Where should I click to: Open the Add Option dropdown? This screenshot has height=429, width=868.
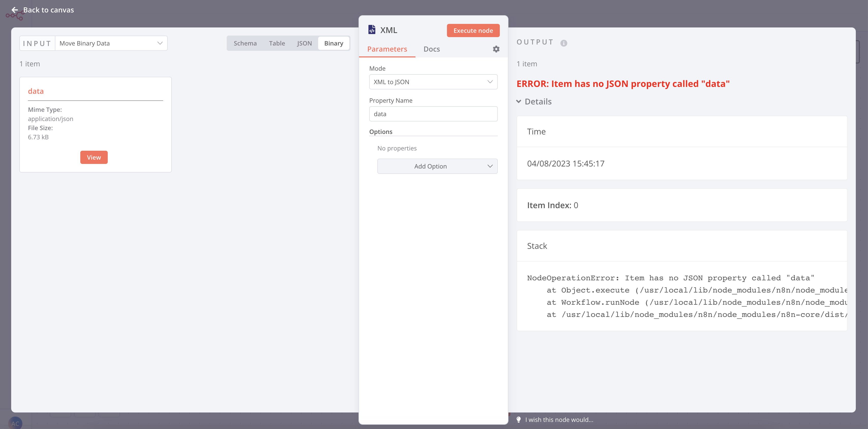click(x=437, y=166)
